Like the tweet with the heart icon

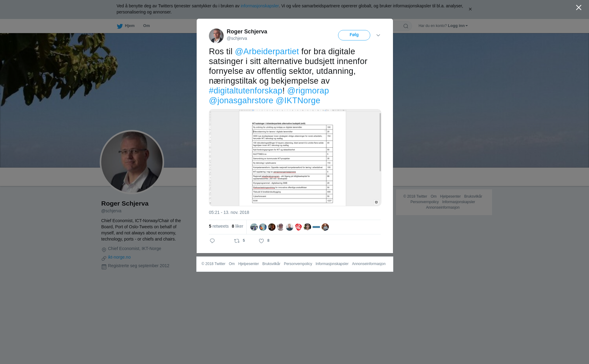click(x=261, y=241)
